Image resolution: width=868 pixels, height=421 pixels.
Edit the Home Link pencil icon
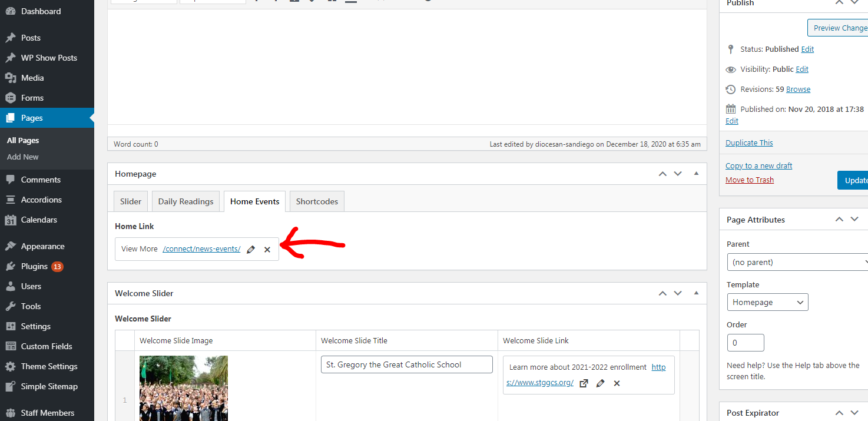(x=251, y=250)
